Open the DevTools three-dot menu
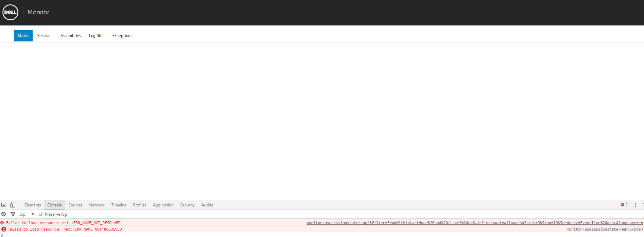The image size is (644, 237). coord(636,205)
